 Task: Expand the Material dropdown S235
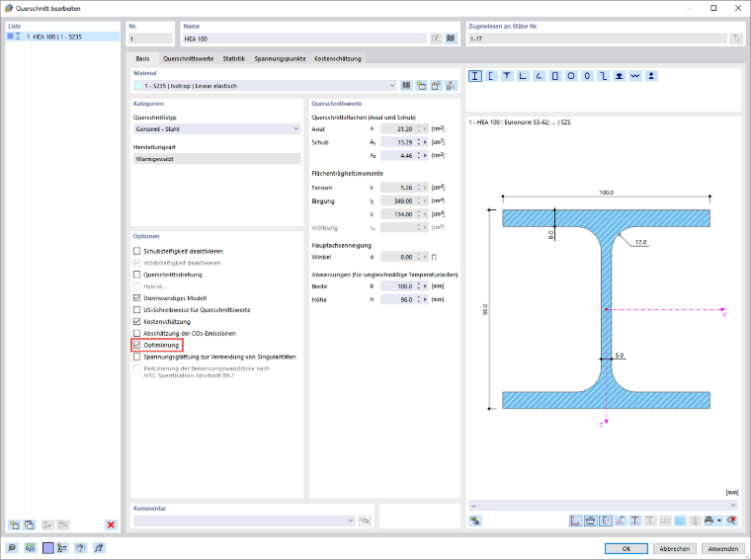point(265,86)
